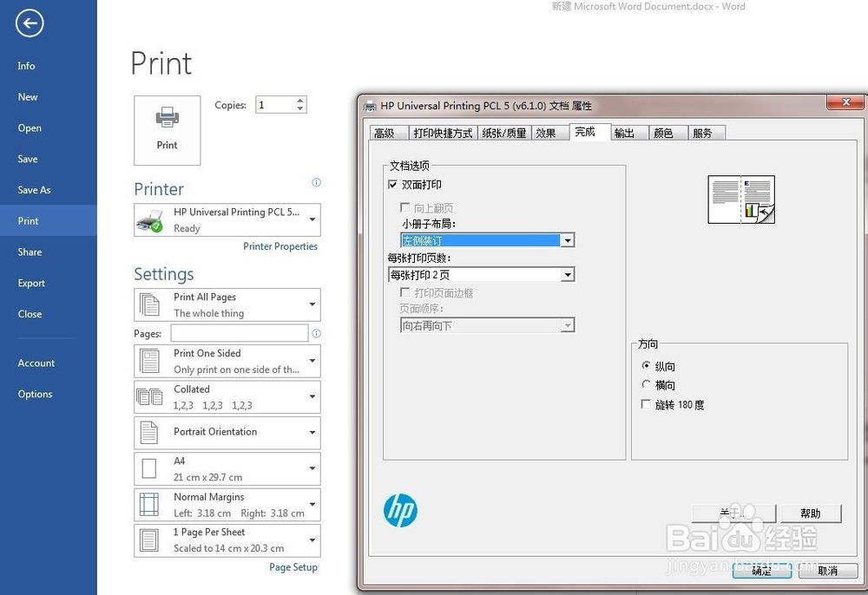Open the Account page

coord(48,363)
